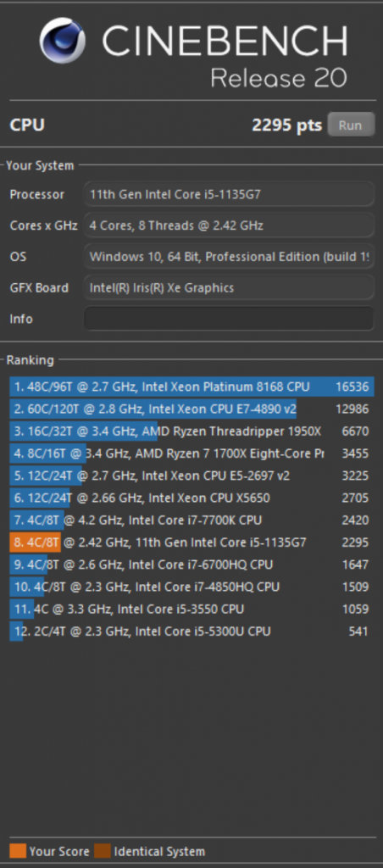Image resolution: width=383 pixels, height=868 pixels.
Task: Click the Cores x GHz field value
Action: click(x=229, y=225)
